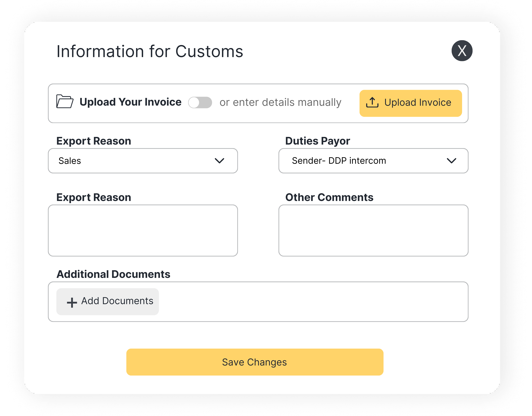This screenshot has height=416, width=532.
Task: Close the Information for Customs dialog
Action: coord(462,51)
